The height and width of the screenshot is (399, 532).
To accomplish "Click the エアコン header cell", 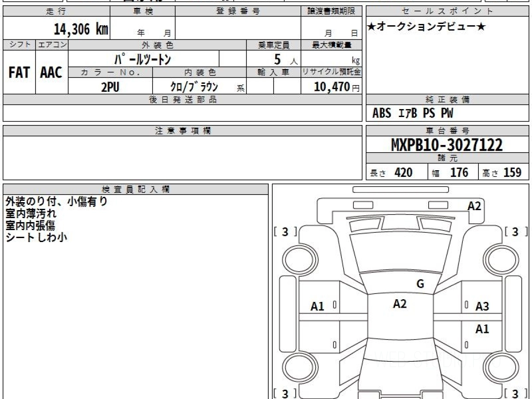I will click(x=52, y=45).
